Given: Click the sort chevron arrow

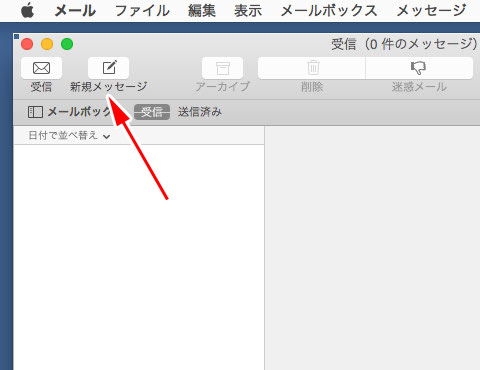Looking at the screenshot, I should (x=107, y=136).
